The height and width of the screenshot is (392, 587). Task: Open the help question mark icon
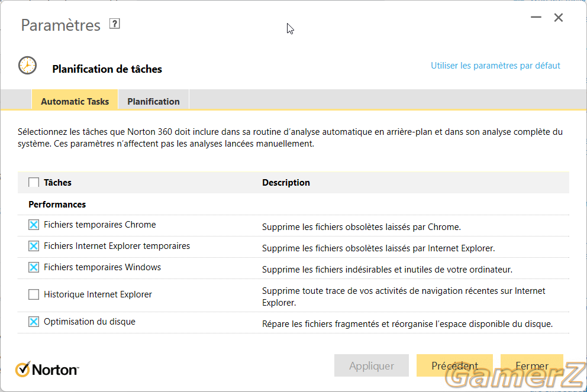click(x=115, y=24)
